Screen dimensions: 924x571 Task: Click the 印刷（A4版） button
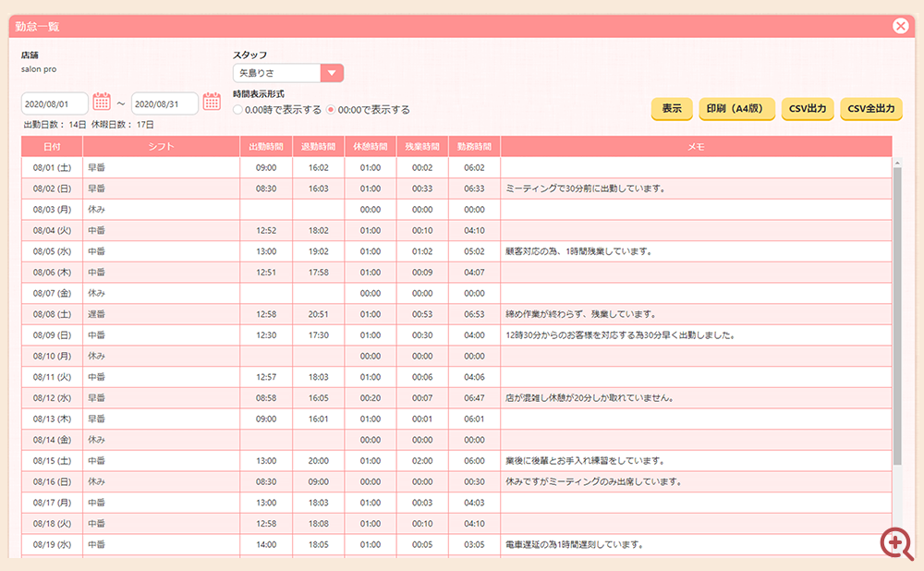coord(736,108)
